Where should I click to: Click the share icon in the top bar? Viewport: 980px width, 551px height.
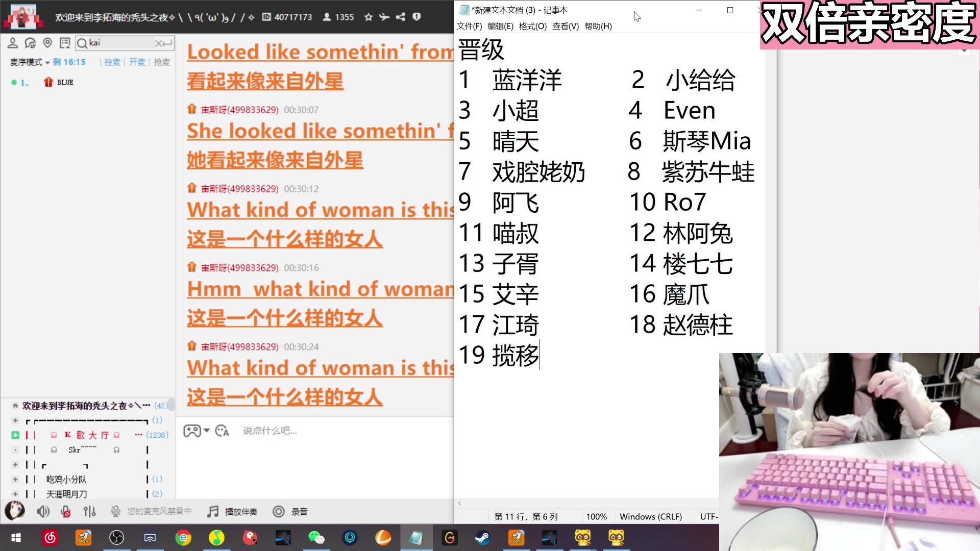(401, 17)
